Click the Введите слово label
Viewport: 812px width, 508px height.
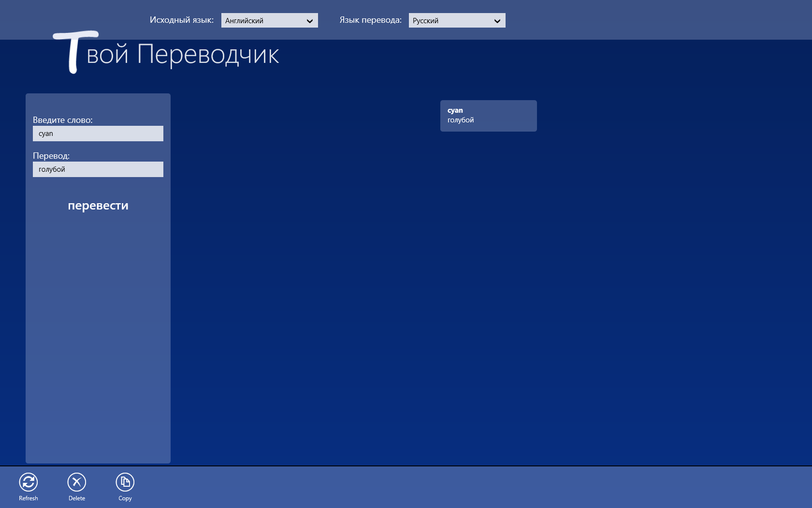pyautogui.click(x=63, y=120)
